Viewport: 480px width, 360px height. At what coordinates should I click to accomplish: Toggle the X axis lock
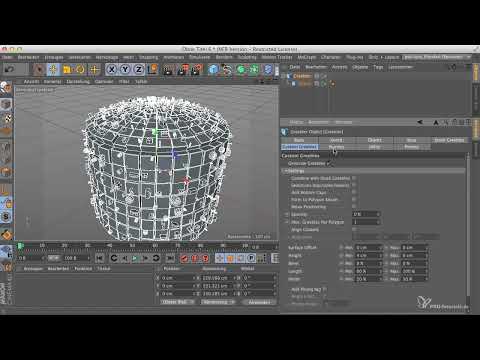(112, 69)
